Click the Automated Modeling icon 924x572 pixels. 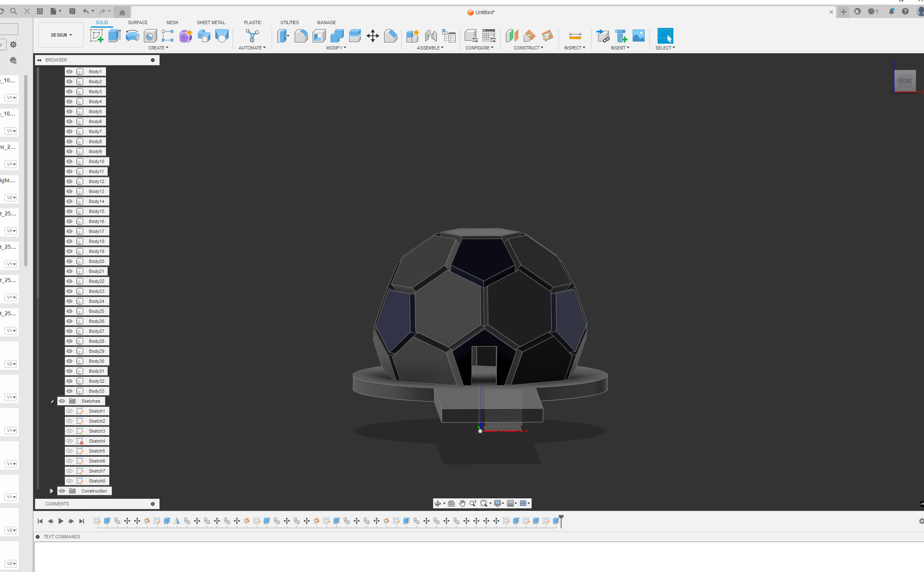[x=252, y=36]
